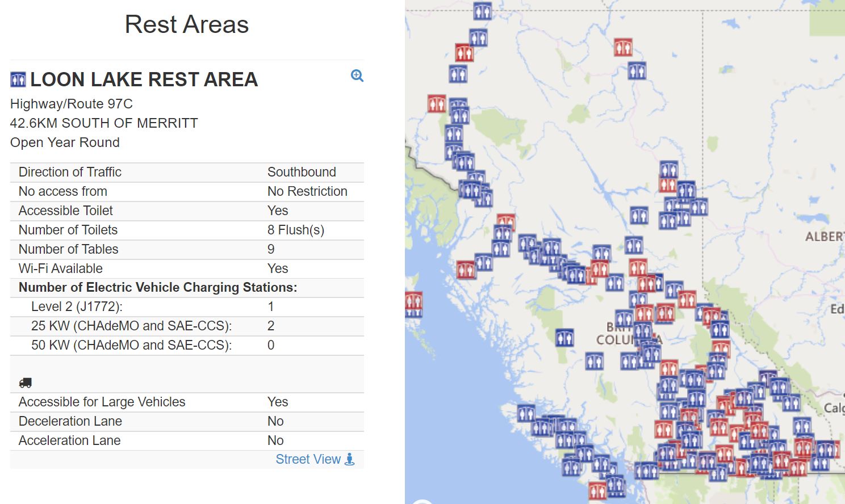Screen dimensions: 845x504
Task: Click the '8 Flush(s)' value
Action: pos(296,230)
